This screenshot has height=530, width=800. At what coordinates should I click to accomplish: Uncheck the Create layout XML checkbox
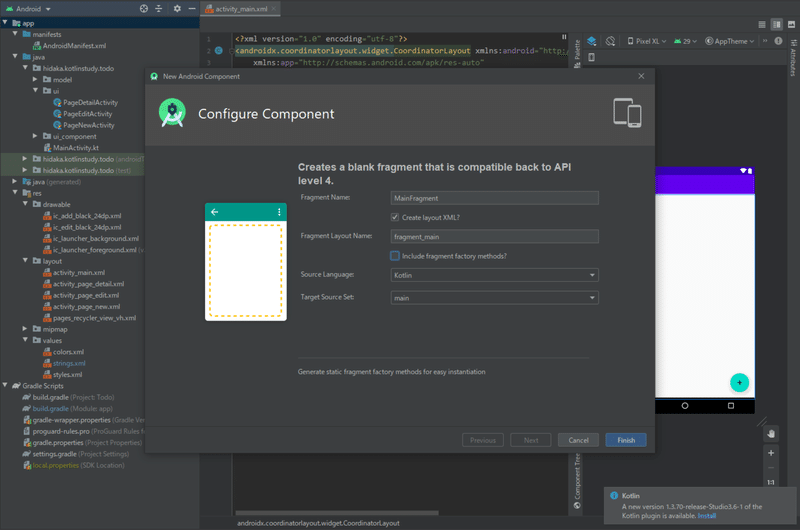pyautogui.click(x=395, y=217)
